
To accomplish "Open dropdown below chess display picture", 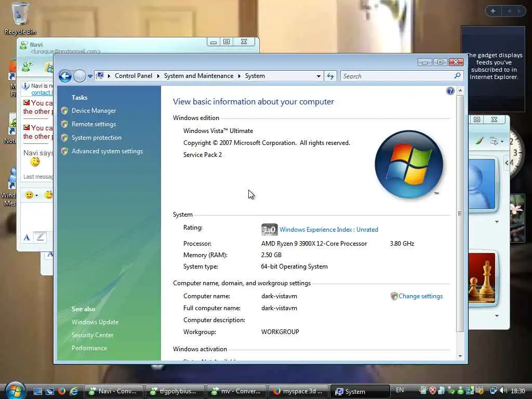I will click(x=497, y=316).
